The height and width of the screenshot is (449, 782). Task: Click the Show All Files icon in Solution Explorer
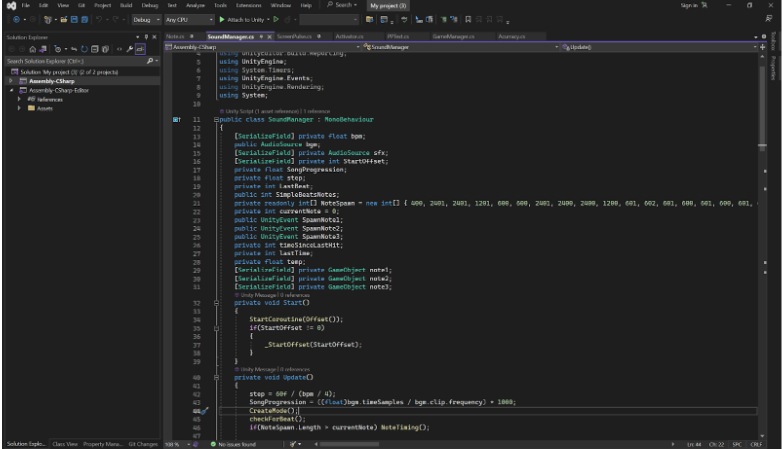tap(105, 49)
